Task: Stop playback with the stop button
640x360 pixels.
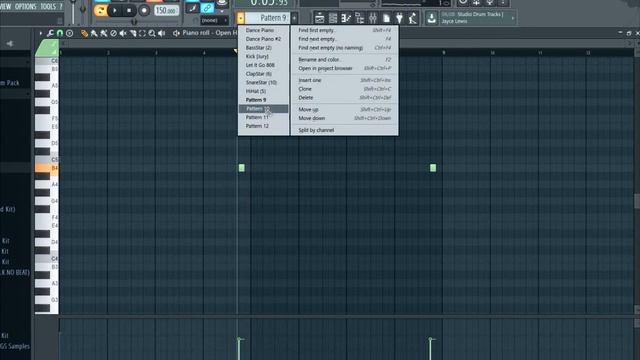Action: coord(129,11)
